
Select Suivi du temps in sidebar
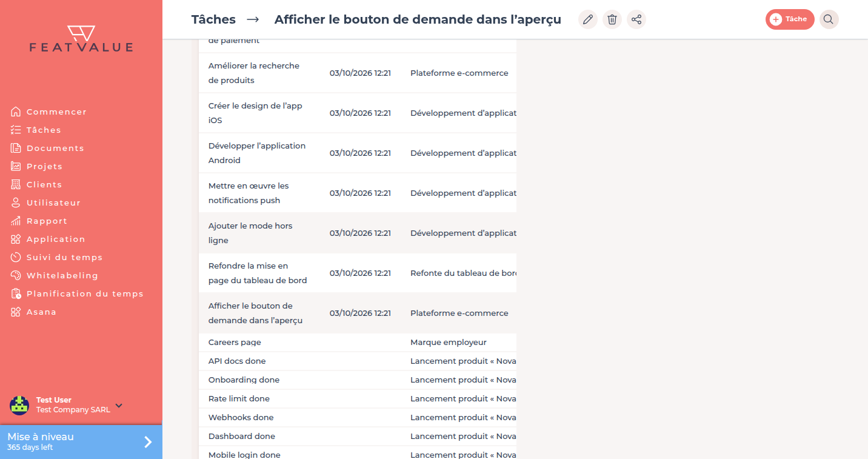(x=64, y=257)
